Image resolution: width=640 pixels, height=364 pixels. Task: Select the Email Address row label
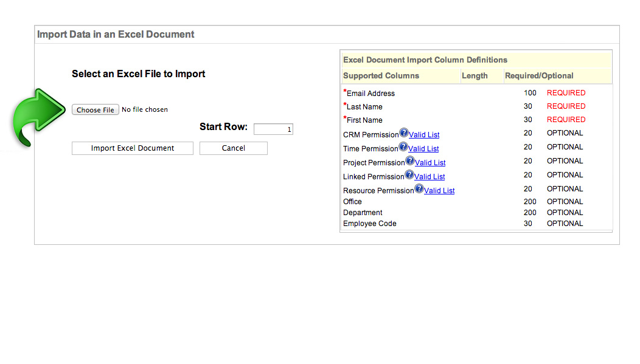click(370, 94)
